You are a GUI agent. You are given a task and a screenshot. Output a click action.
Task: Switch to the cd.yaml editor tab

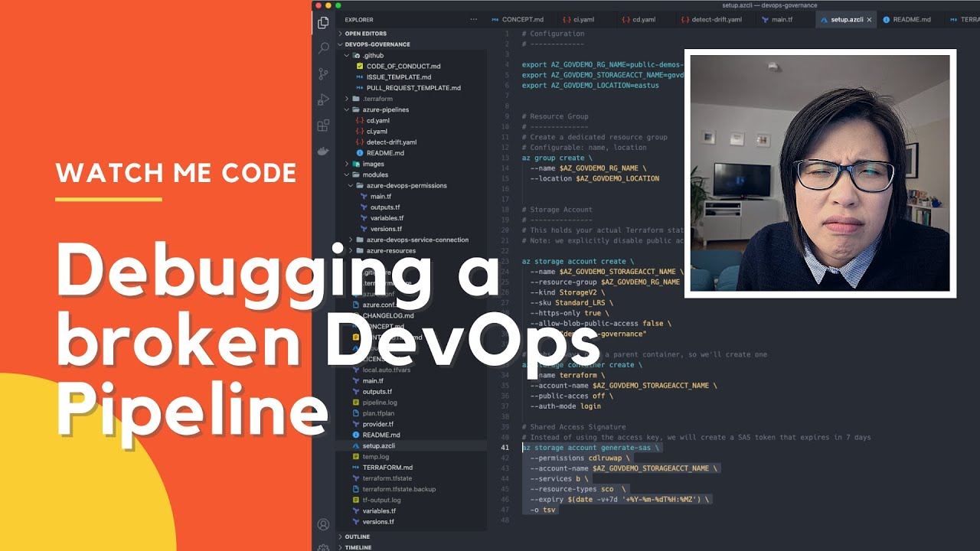(638, 20)
